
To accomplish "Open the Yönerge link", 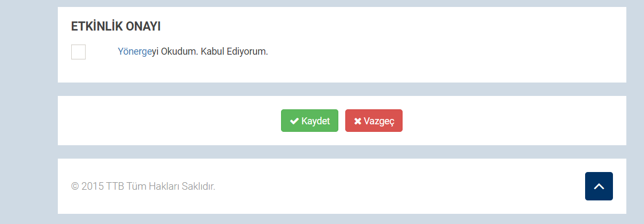I will tap(135, 52).
